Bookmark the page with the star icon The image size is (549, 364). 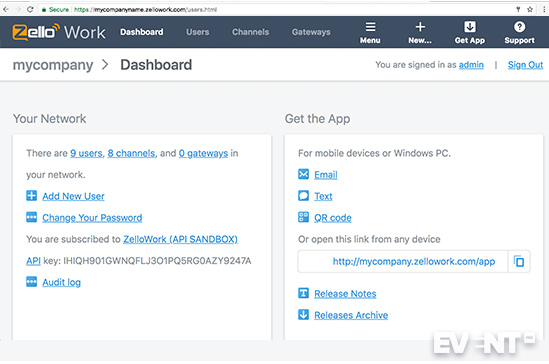(530, 9)
